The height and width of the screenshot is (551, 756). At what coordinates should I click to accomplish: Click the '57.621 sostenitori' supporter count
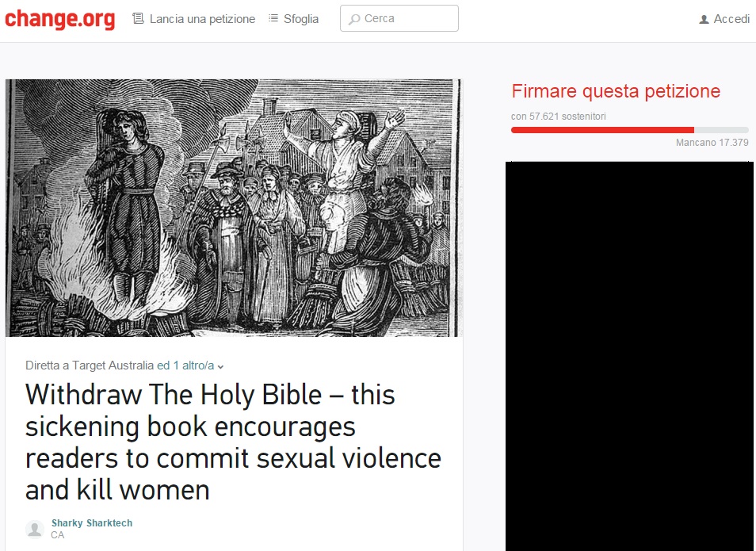[567, 117]
